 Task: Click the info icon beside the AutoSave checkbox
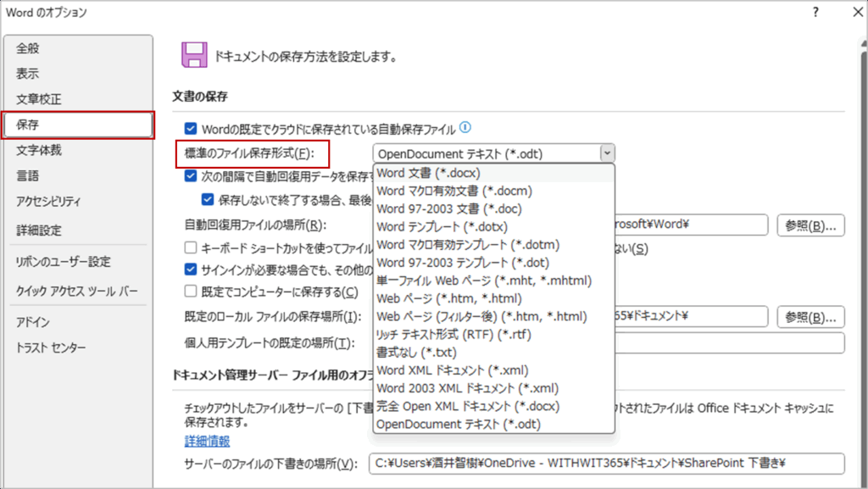tap(465, 128)
